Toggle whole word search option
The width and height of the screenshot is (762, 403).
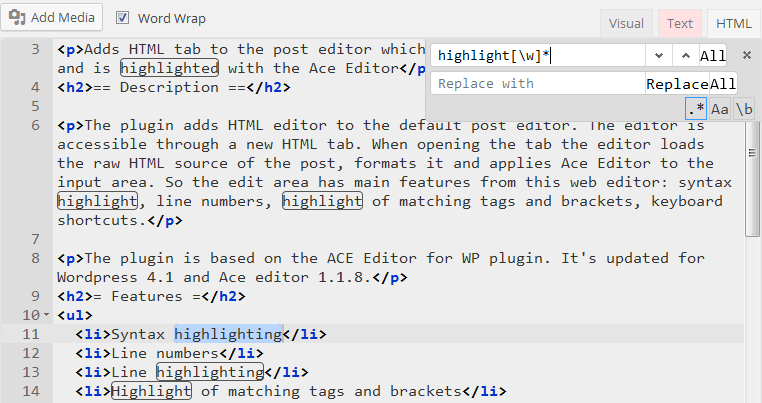(x=744, y=108)
